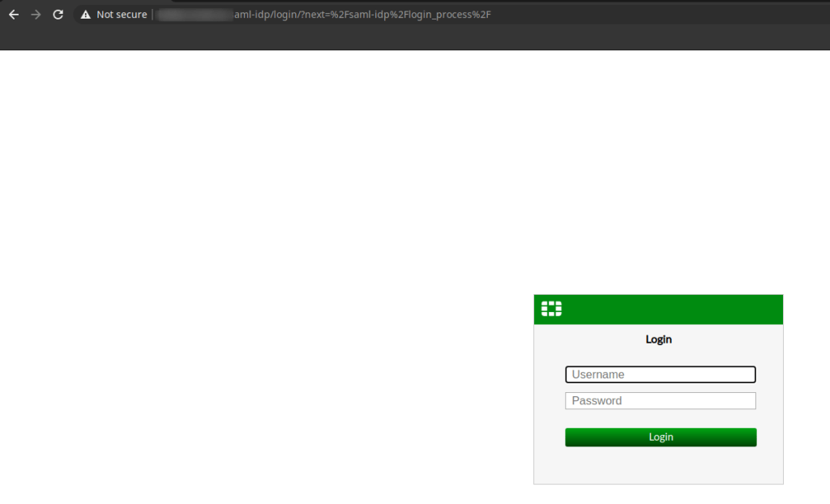
Task: Click gray space between Login heading and Username
Action: coord(658,355)
